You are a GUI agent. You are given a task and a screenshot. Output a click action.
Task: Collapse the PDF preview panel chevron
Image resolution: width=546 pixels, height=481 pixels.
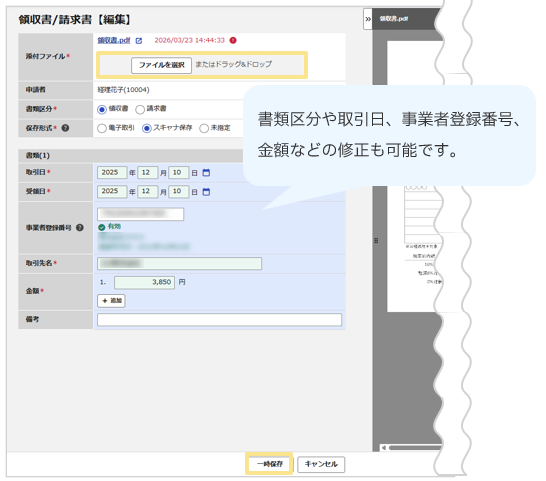[368, 19]
